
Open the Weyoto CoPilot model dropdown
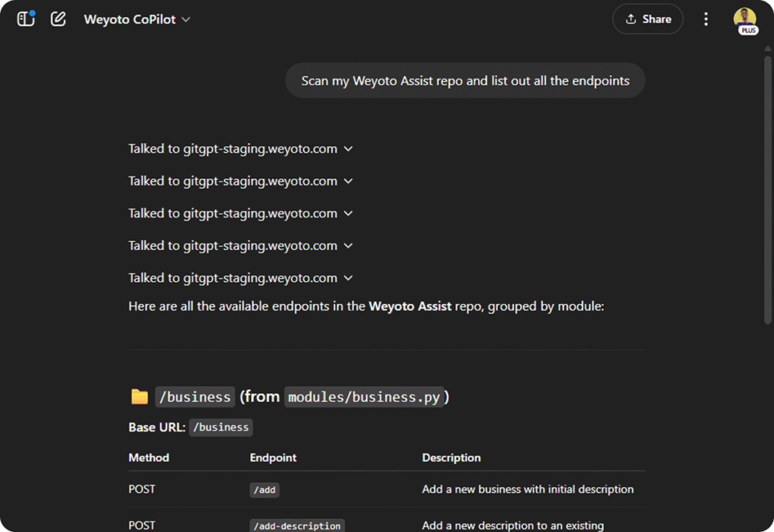tap(137, 19)
